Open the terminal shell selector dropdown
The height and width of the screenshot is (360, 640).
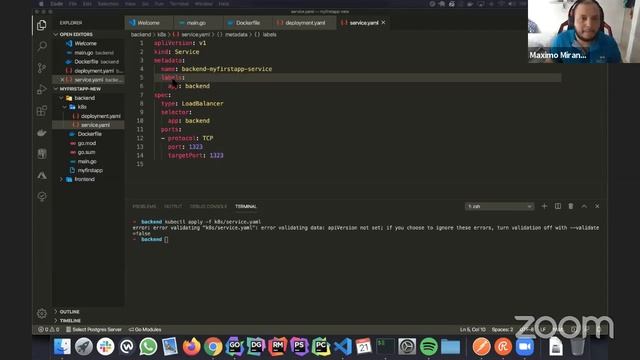pyautogui.click(x=499, y=207)
